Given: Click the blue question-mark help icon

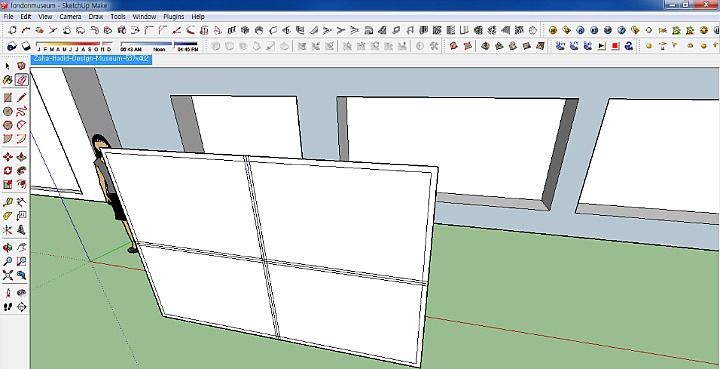Looking at the screenshot, I should click(629, 46).
